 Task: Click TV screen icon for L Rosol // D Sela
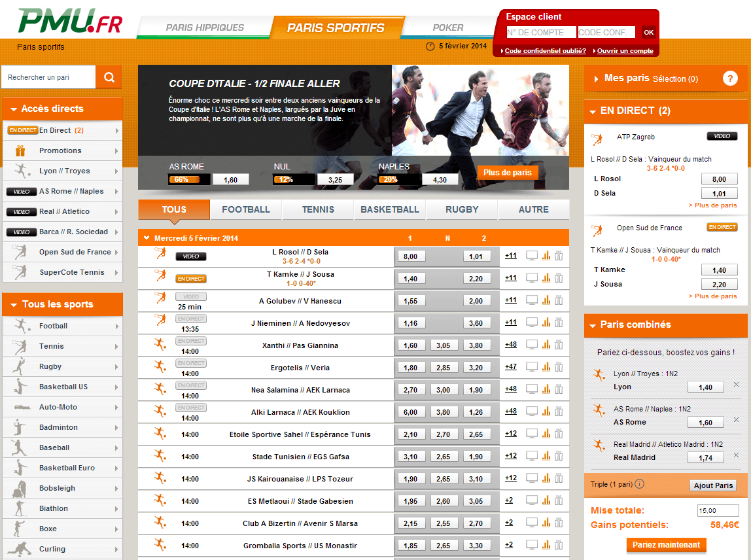tap(532, 256)
